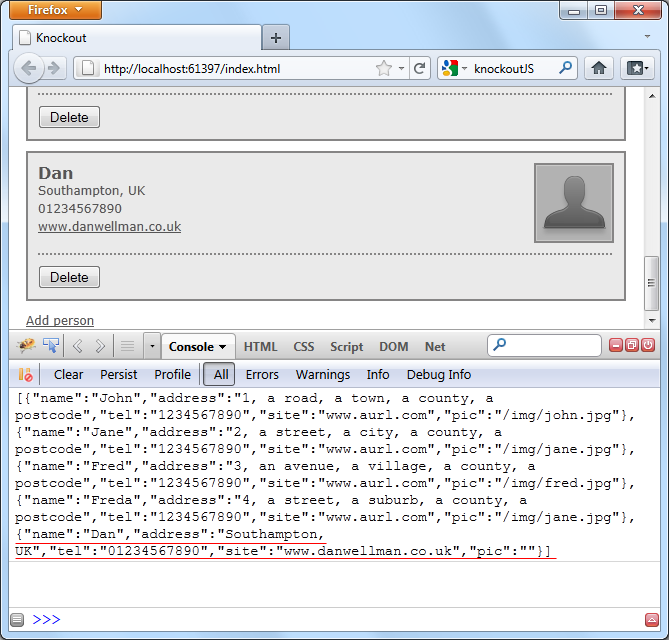Image resolution: width=669 pixels, height=640 pixels.
Task: Switch to the Script panel
Action: tap(346, 347)
